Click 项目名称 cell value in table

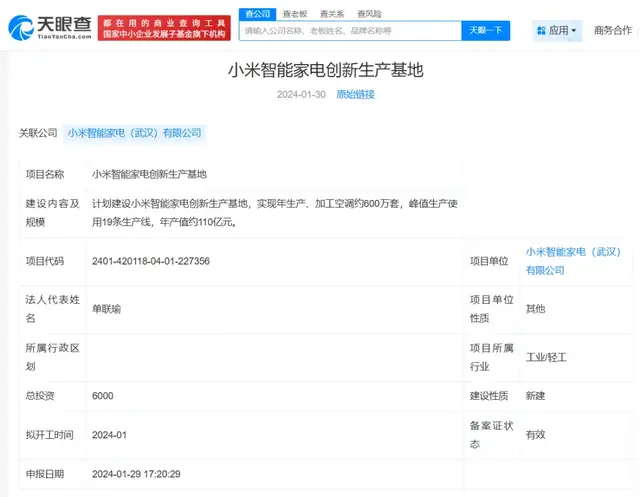pyautogui.click(x=149, y=174)
